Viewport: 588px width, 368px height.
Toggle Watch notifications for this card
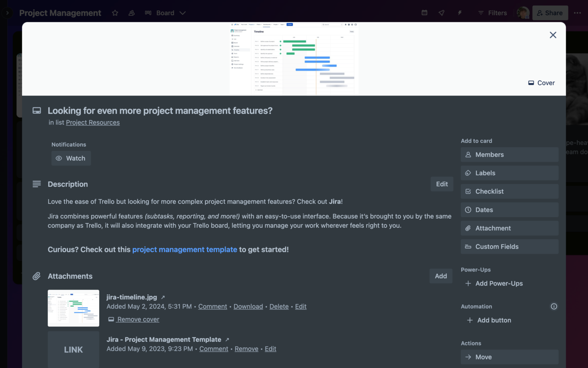click(x=71, y=158)
